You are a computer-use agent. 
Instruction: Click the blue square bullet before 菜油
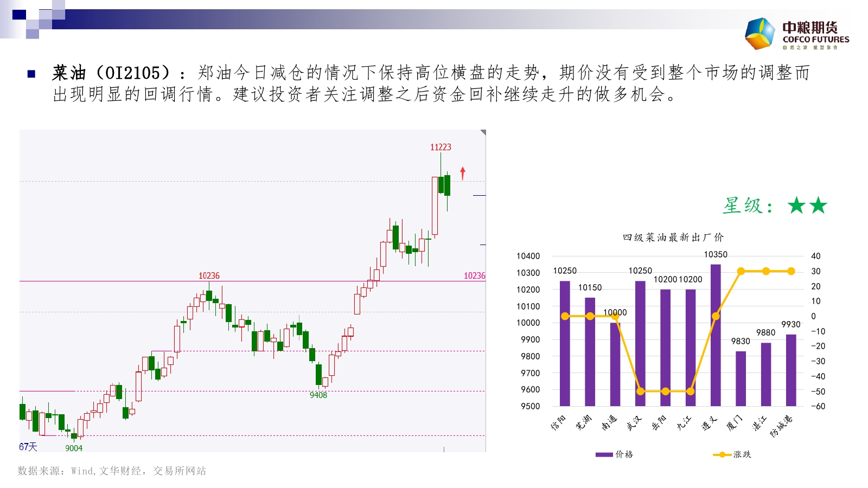[31, 74]
